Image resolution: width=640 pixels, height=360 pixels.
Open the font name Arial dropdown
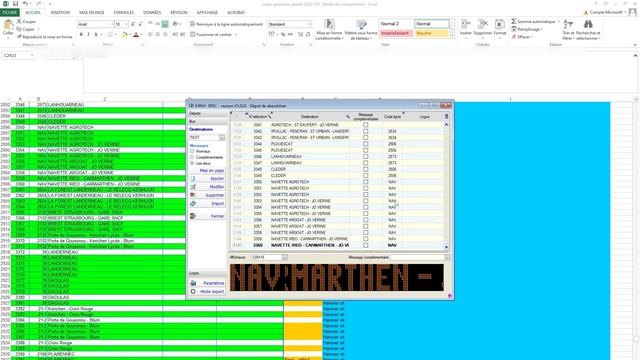(112, 24)
